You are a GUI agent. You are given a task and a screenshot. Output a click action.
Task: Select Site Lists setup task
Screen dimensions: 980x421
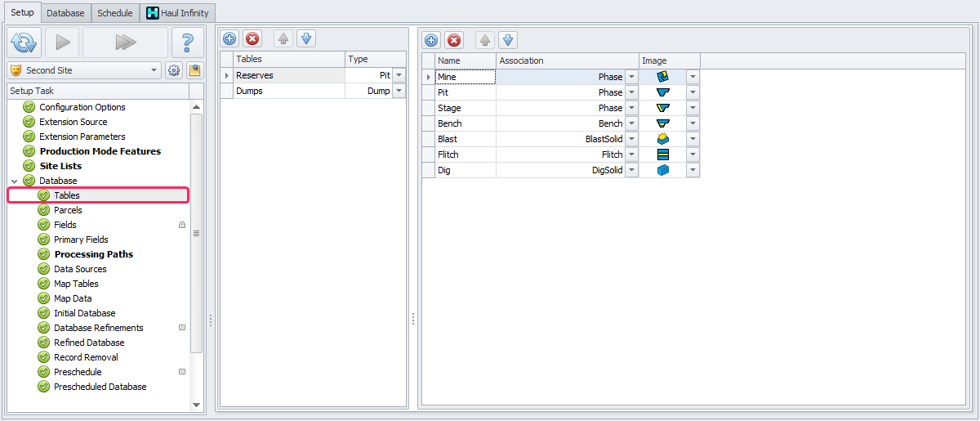click(60, 166)
